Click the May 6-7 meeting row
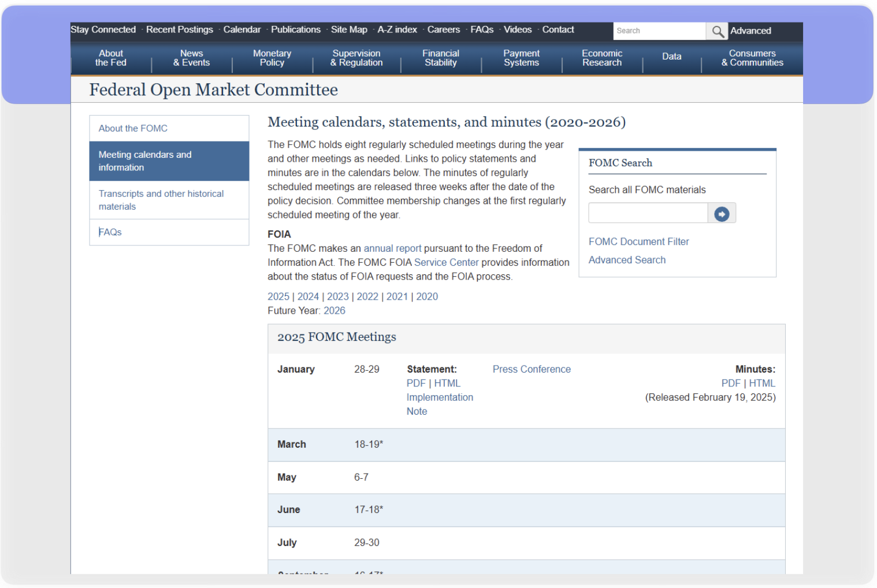877x588 pixels. pyautogui.click(x=526, y=478)
